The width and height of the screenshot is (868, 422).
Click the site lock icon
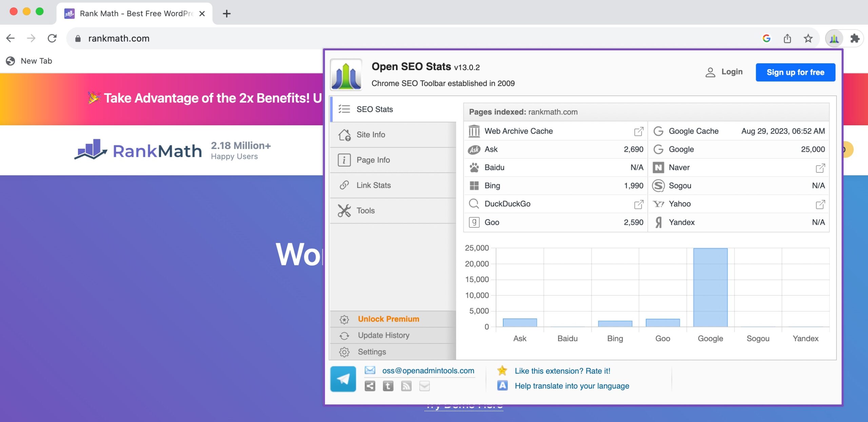(x=78, y=39)
